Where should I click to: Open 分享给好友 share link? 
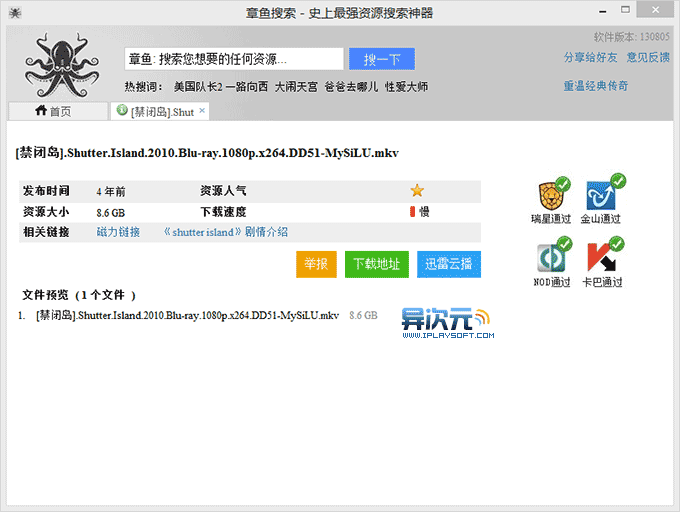pyautogui.click(x=590, y=57)
